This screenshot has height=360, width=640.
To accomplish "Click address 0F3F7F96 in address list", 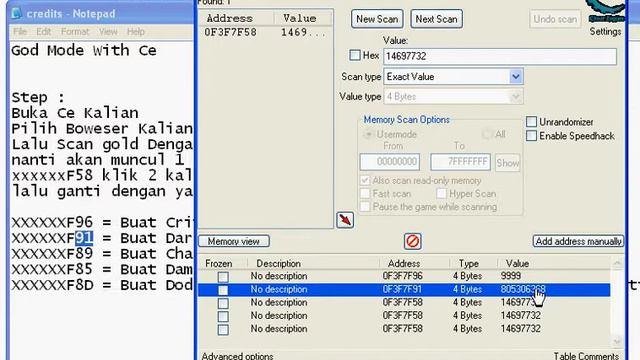I will click(402, 276).
